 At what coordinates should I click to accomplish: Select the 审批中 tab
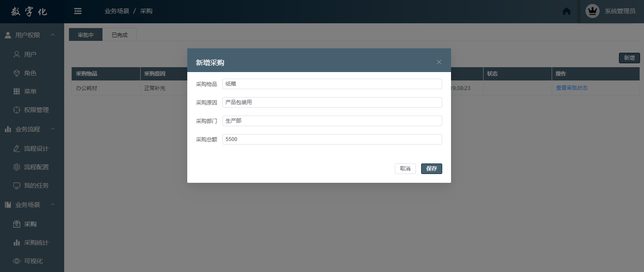click(x=86, y=35)
